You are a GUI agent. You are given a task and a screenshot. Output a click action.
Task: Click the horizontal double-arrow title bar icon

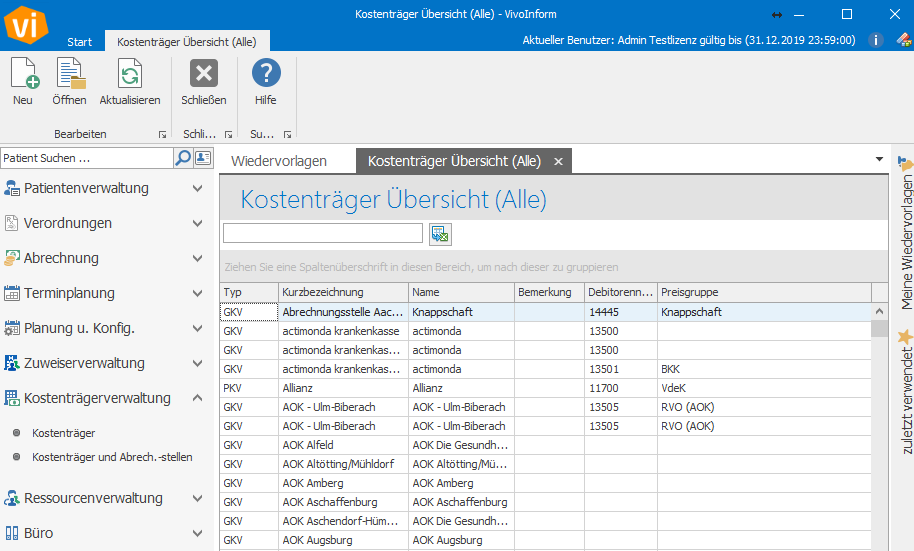click(776, 15)
